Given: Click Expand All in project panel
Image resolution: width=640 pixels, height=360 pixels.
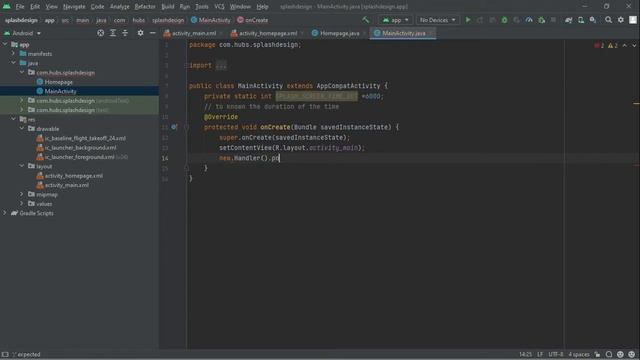Looking at the screenshot, I should (113, 33).
